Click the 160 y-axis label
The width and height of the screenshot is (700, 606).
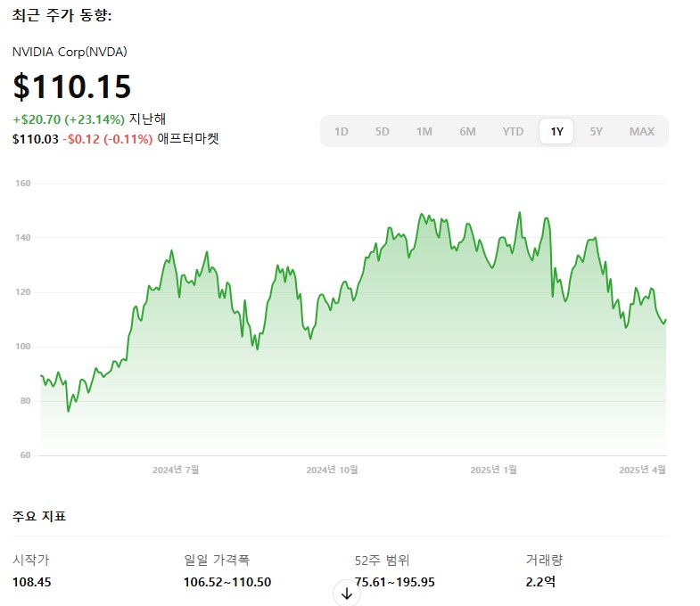(x=23, y=184)
